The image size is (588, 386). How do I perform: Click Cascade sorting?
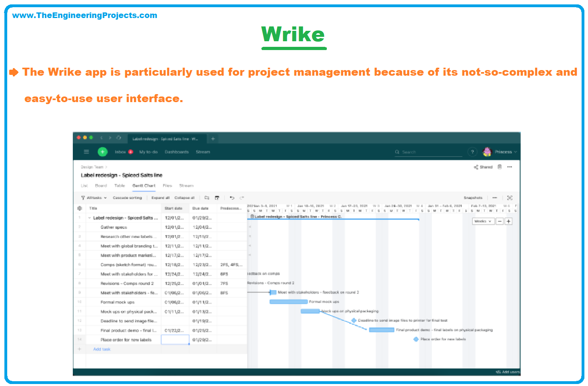tap(127, 198)
